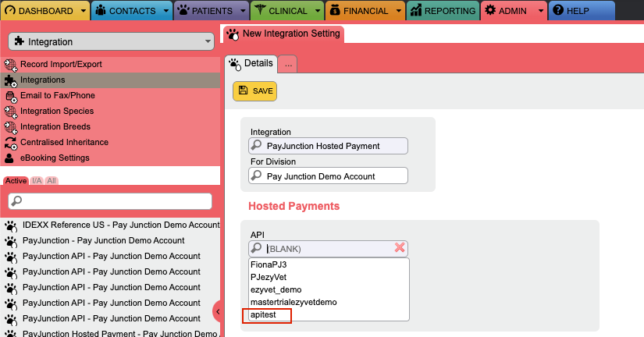Select Integrations in the sidebar
This screenshot has width=644, height=337.
point(110,80)
